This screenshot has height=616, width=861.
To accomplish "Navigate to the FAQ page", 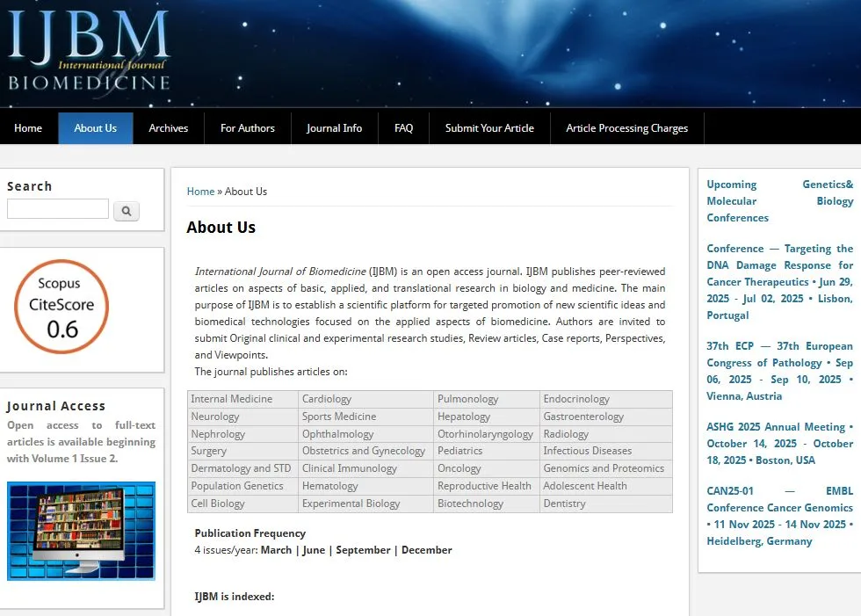I will point(404,128).
